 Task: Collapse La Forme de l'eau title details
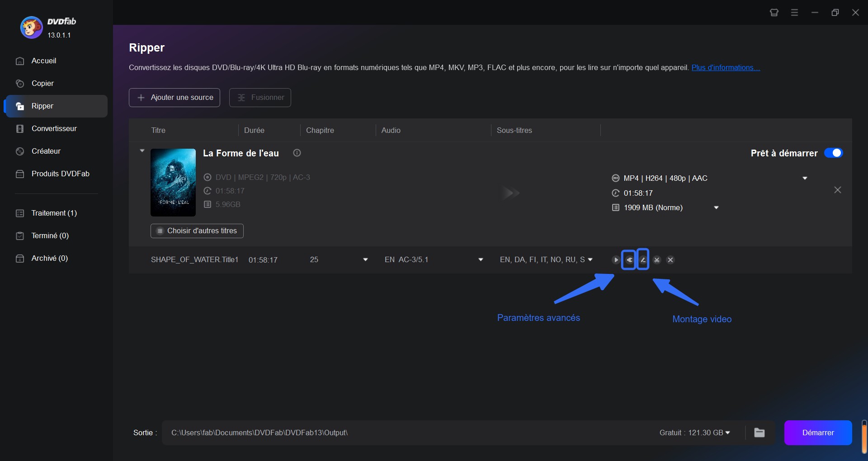pos(142,151)
